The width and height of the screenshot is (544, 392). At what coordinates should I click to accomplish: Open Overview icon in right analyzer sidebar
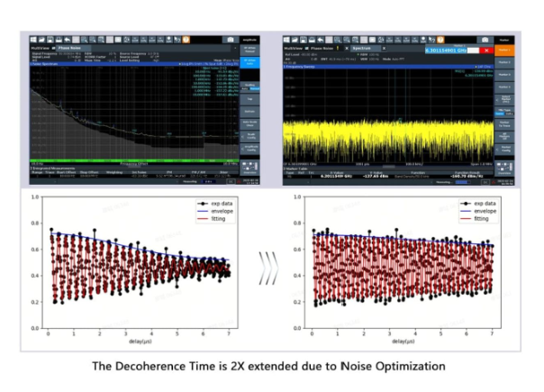point(504,168)
